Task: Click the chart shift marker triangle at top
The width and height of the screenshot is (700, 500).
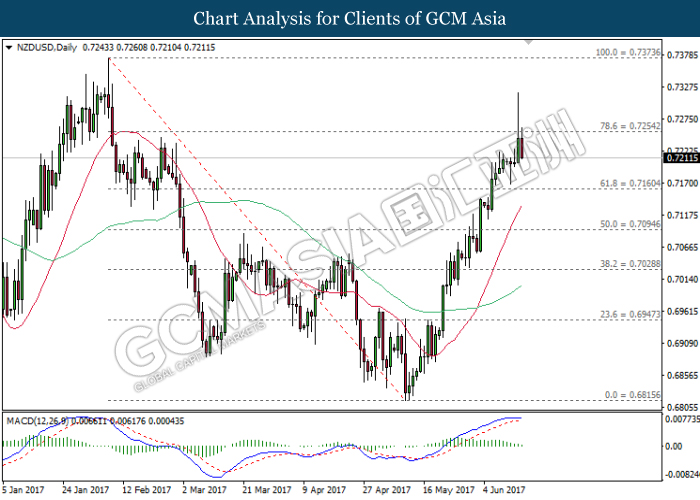Action: pos(528,42)
